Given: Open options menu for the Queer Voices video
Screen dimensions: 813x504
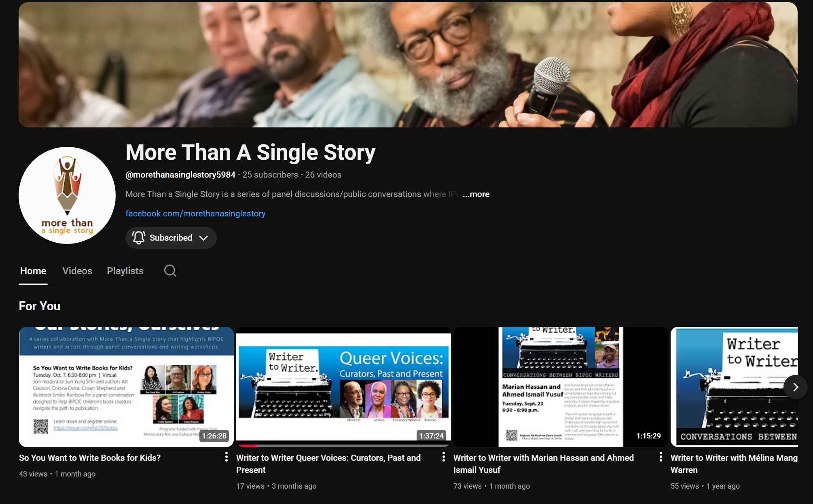Looking at the screenshot, I should click(443, 457).
